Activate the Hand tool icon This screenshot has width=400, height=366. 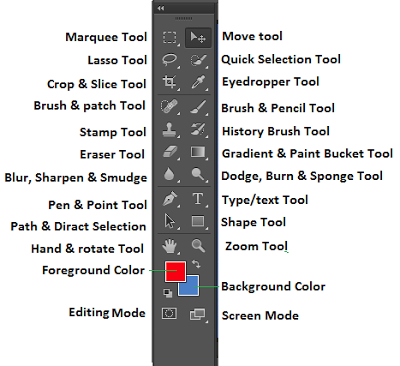(x=169, y=246)
